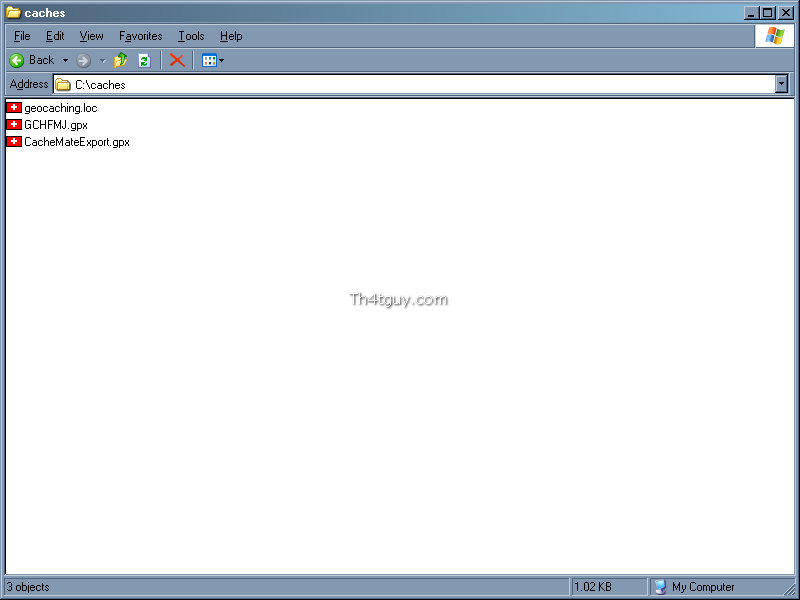This screenshot has width=800, height=600.
Task: Select the GCHFMJ.gpx file
Action: (55, 125)
